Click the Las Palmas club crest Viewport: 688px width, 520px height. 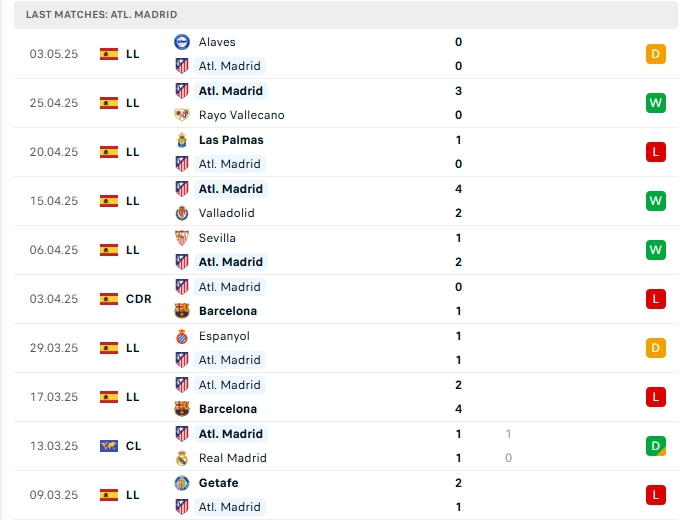click(x=182, y=140)
